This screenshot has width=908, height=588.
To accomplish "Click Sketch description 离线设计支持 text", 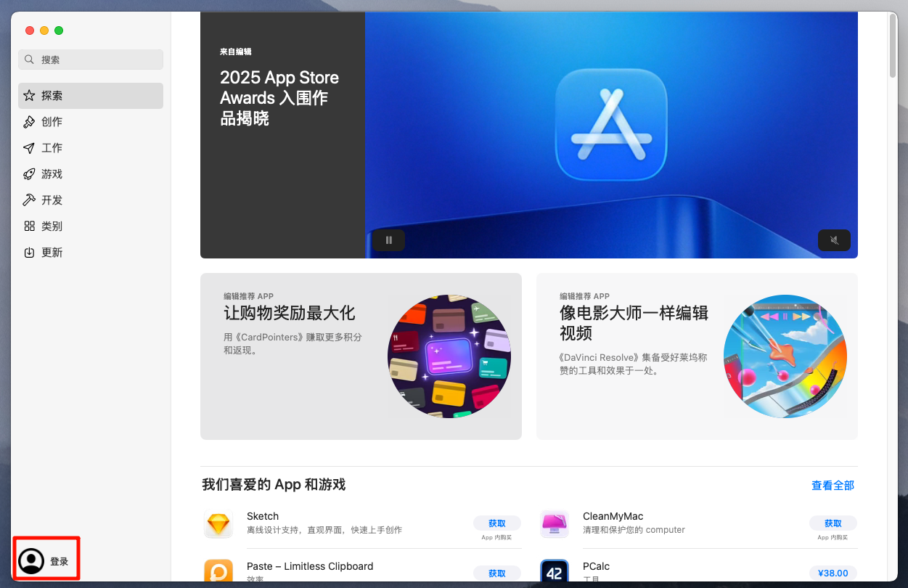I will click(x=324, y=530).
